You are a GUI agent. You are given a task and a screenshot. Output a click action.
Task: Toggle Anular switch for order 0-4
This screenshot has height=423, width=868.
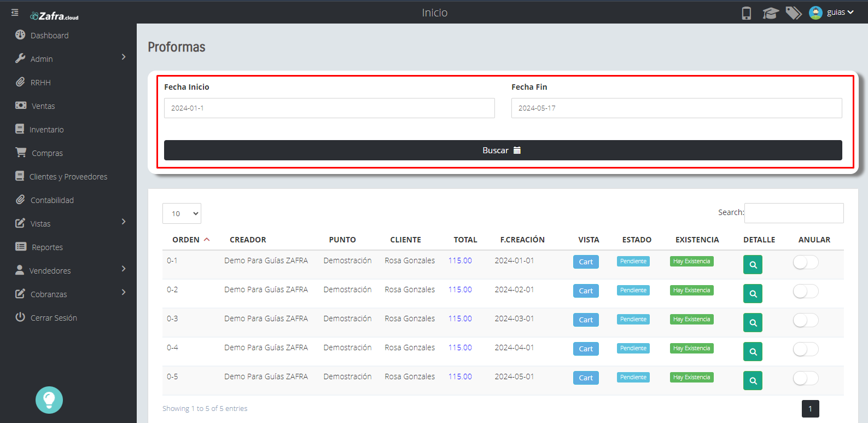pyautogui.click(x=806, y=350)
